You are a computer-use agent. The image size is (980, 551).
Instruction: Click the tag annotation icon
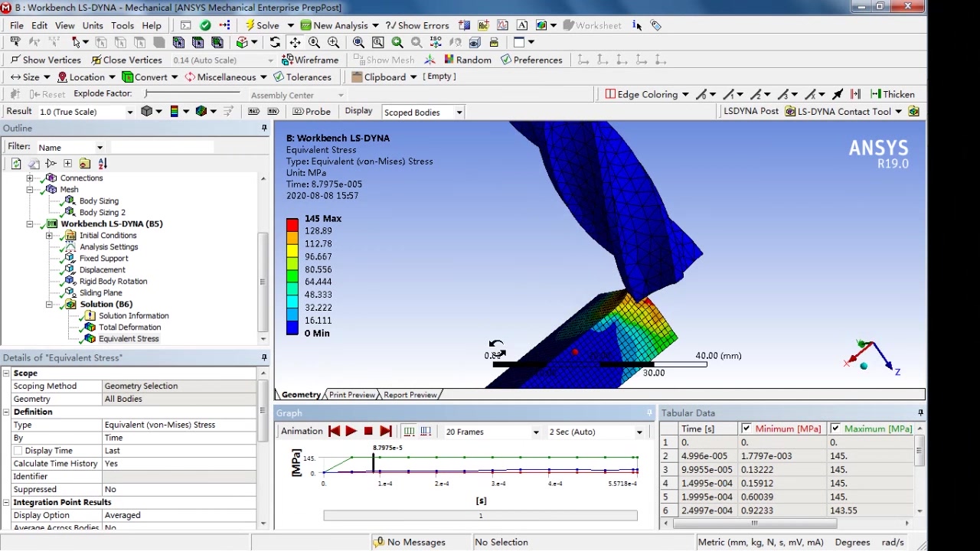(x=656, y=25)
